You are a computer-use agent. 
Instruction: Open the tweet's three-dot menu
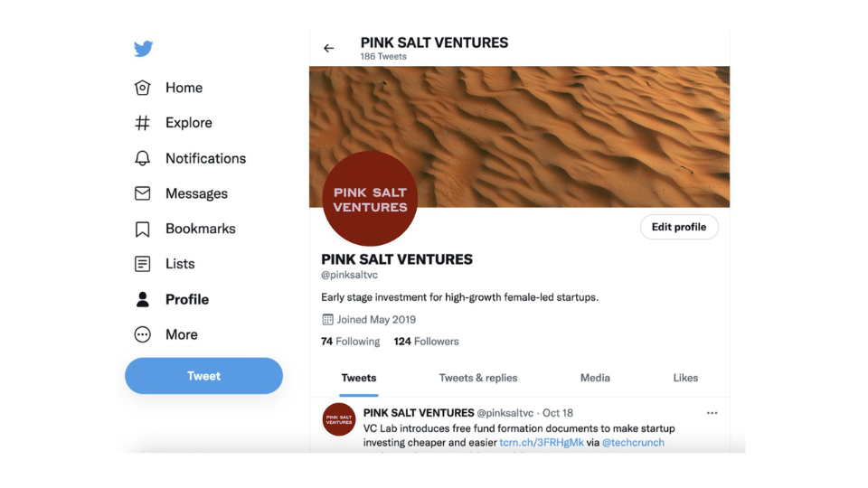[712, 413]
